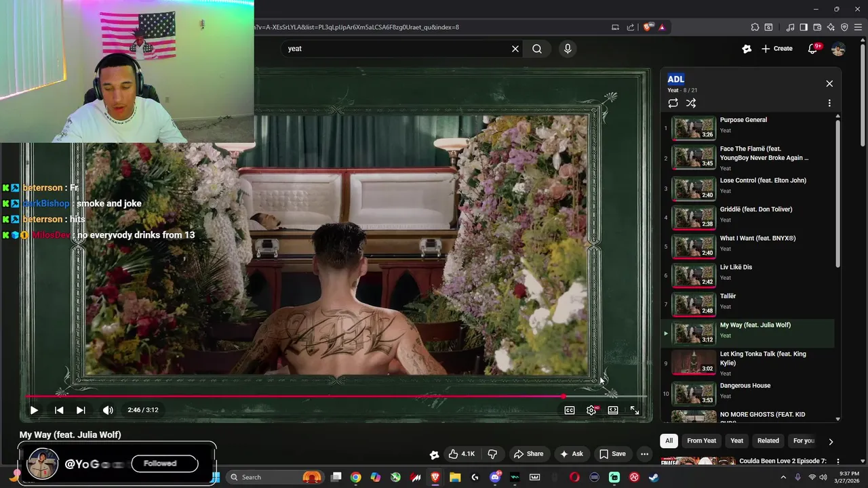Screen dimensions: 868x488
Task: Select What I Want (feat. BNYX®)
Action: tap(748, 247)
